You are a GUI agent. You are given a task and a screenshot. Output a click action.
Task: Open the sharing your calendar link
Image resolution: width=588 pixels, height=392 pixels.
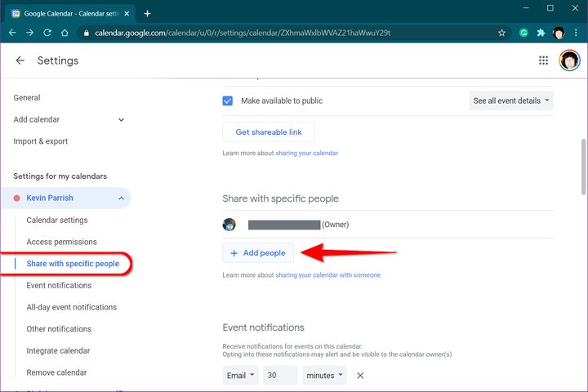(307, 153)
